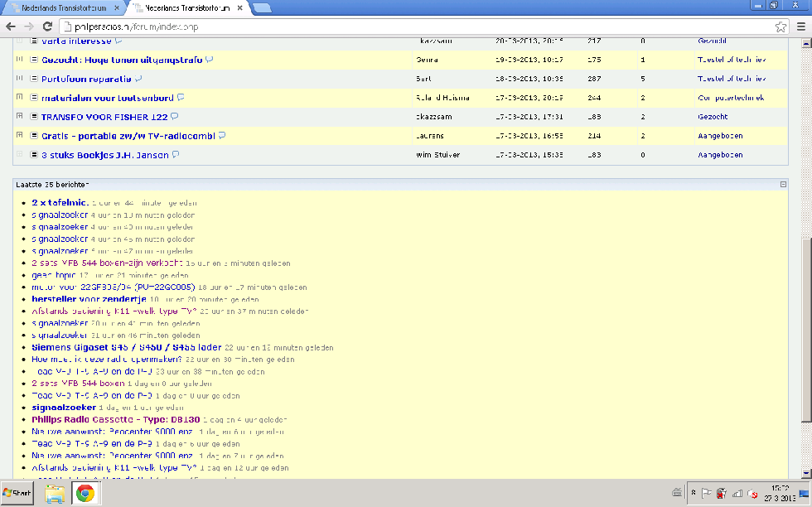Open post Hoe moet ik deze radio openmaken?

[x=107, y=360]
